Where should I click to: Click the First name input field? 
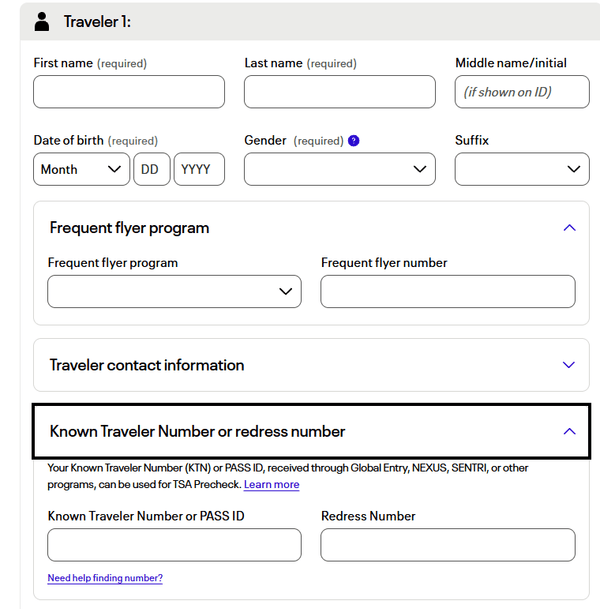[x=129, y=92]
